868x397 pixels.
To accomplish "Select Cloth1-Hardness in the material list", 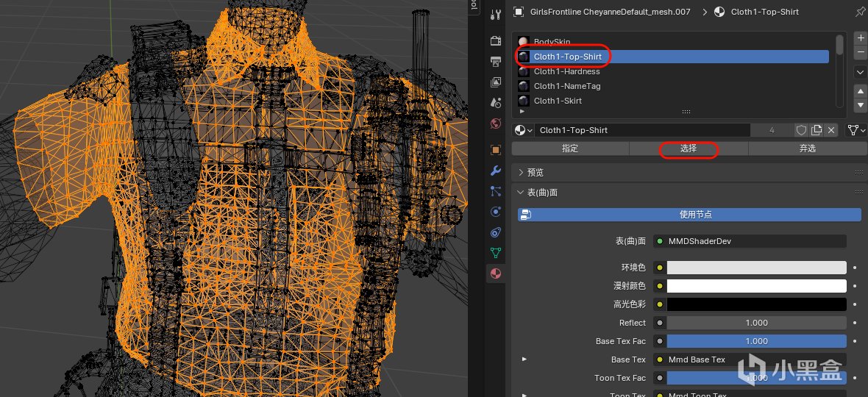I will coord(566,71).
